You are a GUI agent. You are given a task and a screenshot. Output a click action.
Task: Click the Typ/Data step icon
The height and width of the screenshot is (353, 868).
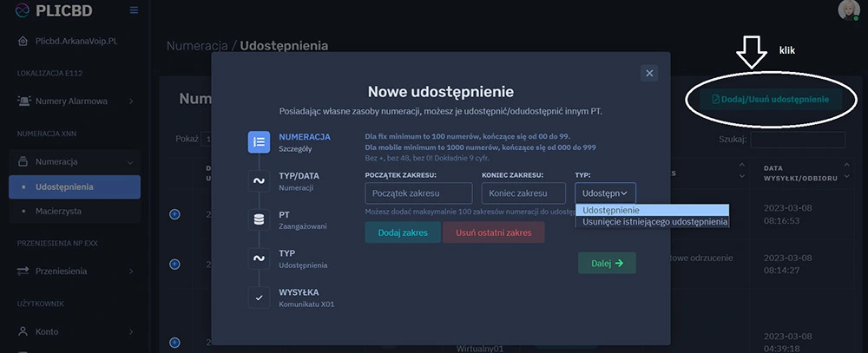pyautogui.click(x=259, y=180)
